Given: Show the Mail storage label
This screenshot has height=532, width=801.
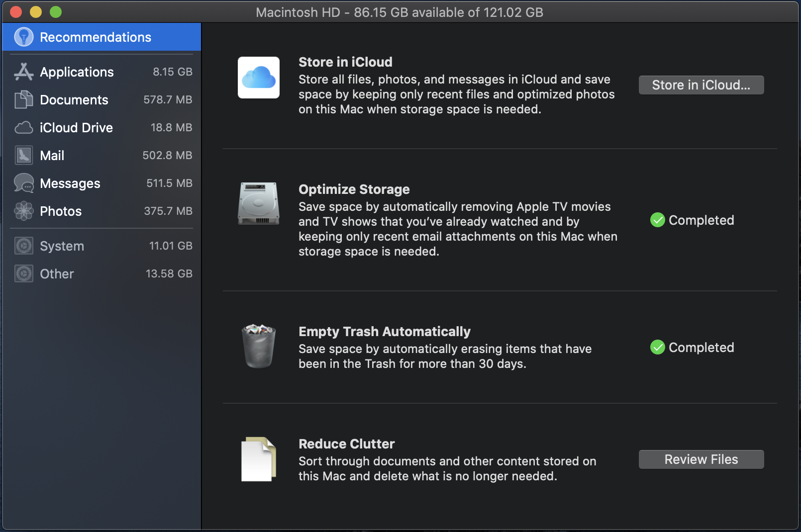Looking at the screenshot, I should pyautogui.click(x=52, y=156).
